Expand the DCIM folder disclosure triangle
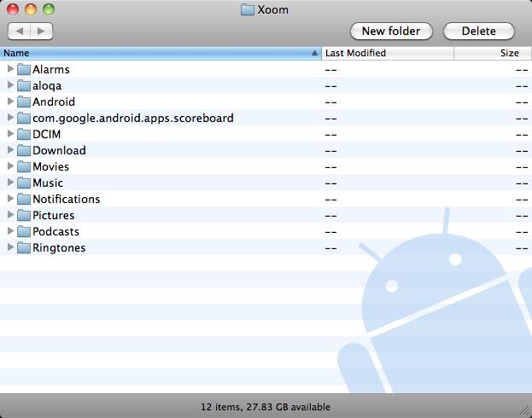 coord(10,134)
